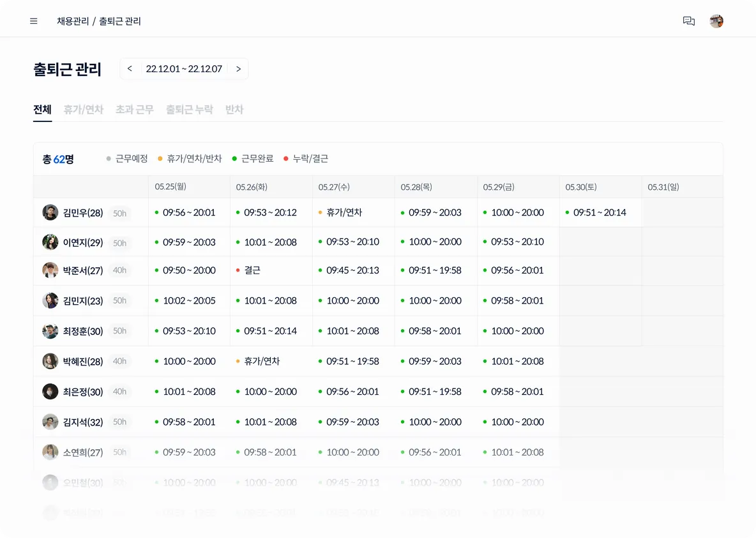
Task: Click the employee name 최정훈(30)
Action: pyautogui.click(x=83, y=332)
